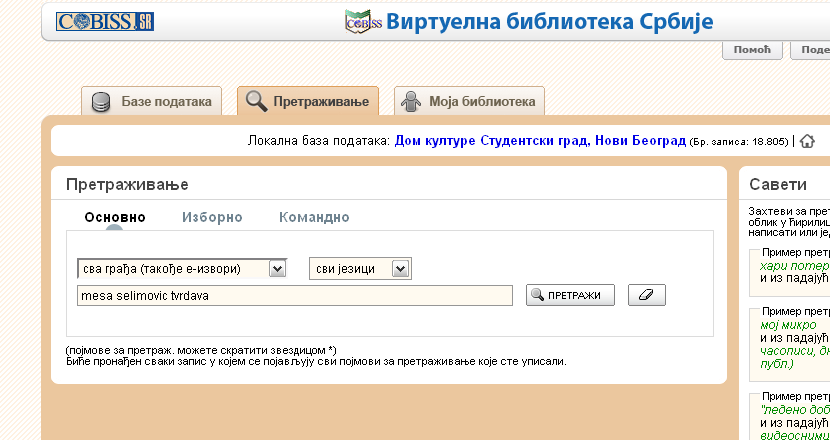This screenshot has height=440, width=830.
Task: Click the magnifier icon on Претраживање tab
Action: [x=256, y=101]
